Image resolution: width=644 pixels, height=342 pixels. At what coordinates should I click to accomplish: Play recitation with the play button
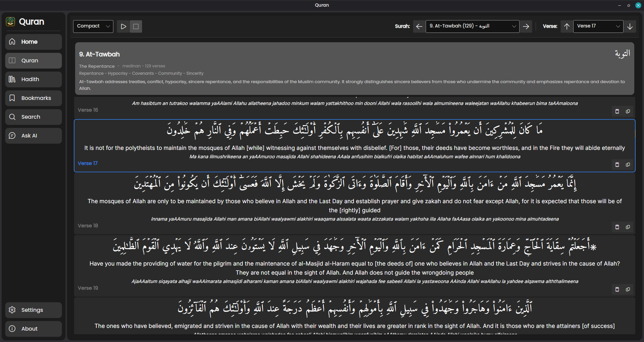(123, 26)
